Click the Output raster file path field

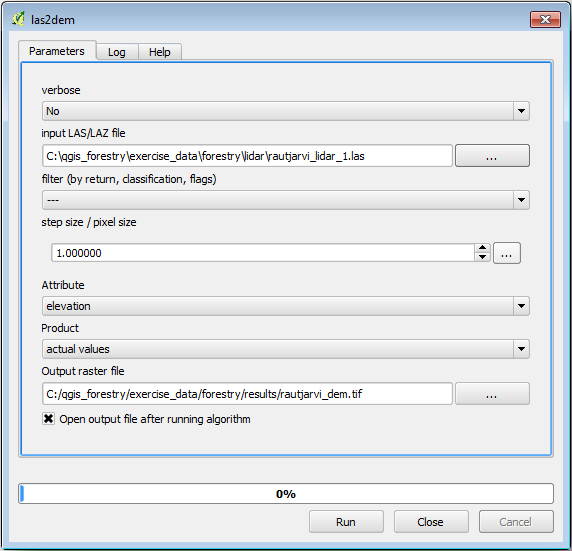pyautogui.click(x=247, y=394)
